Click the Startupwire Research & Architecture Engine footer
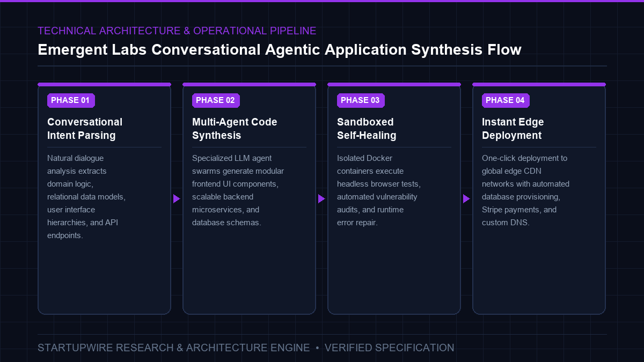Image resolution: width=644 pixels, height=362 pixels. pyautogui.click(x=174, y=348)
